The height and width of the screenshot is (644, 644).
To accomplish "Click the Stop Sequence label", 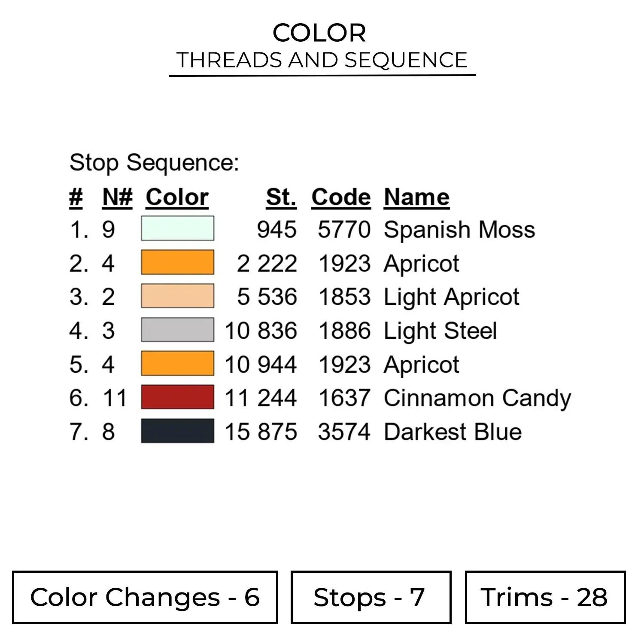I will tap(154, 163).
